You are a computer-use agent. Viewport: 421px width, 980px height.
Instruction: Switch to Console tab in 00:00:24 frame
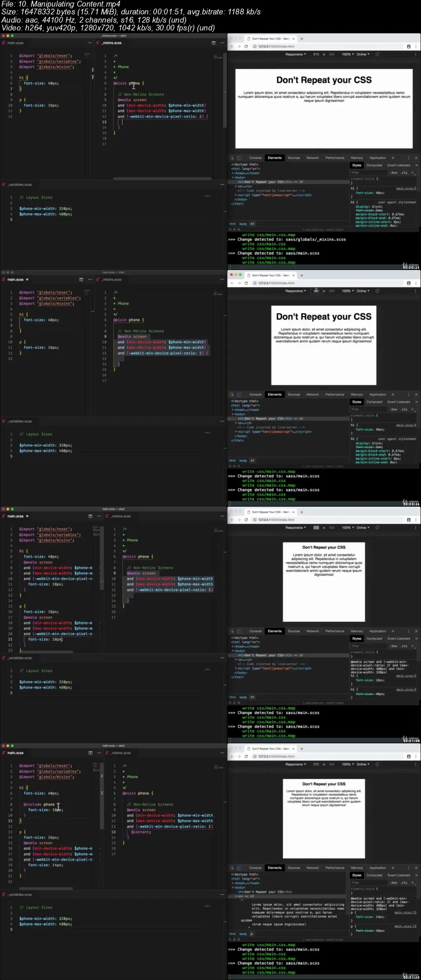click(x=255, y=158)
